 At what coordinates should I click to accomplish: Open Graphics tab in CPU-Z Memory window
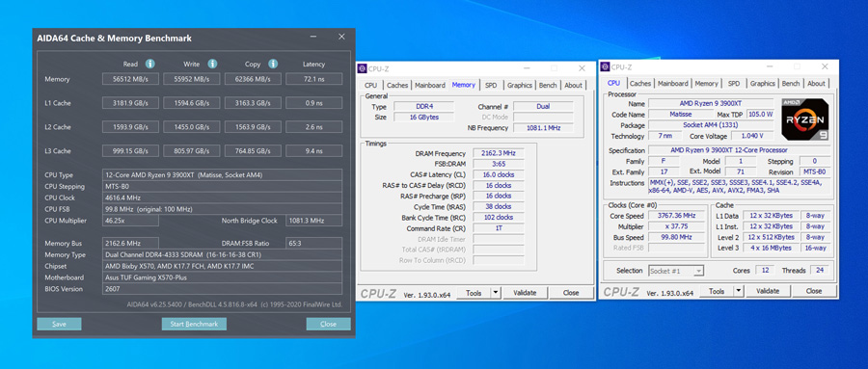coord(520,85)
